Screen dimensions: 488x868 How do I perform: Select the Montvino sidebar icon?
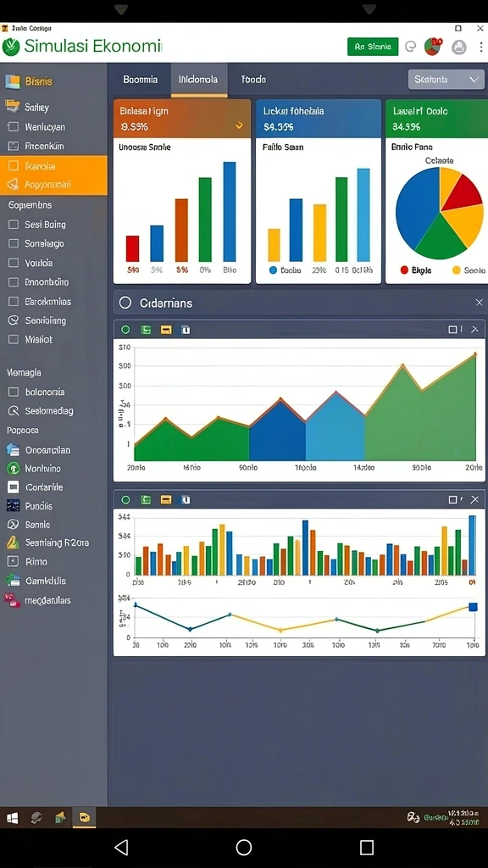pyautogui.click(x=13, y=468)
